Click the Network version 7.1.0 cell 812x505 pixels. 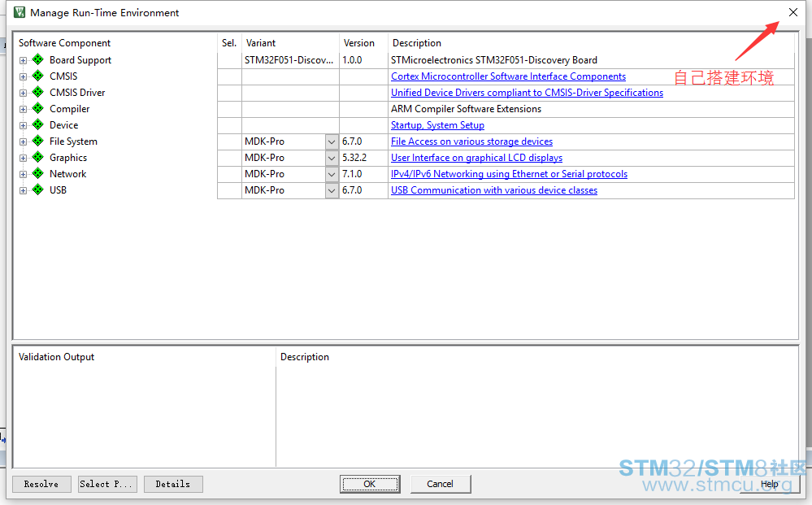click(363, 174)
